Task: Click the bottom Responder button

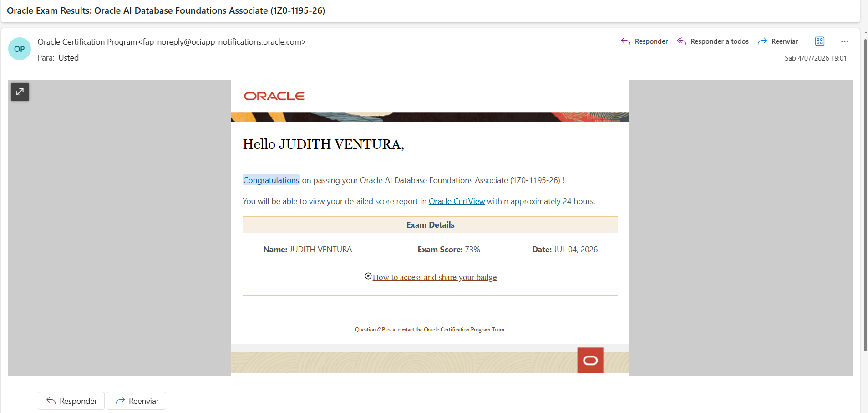Action: pos(71,401)
